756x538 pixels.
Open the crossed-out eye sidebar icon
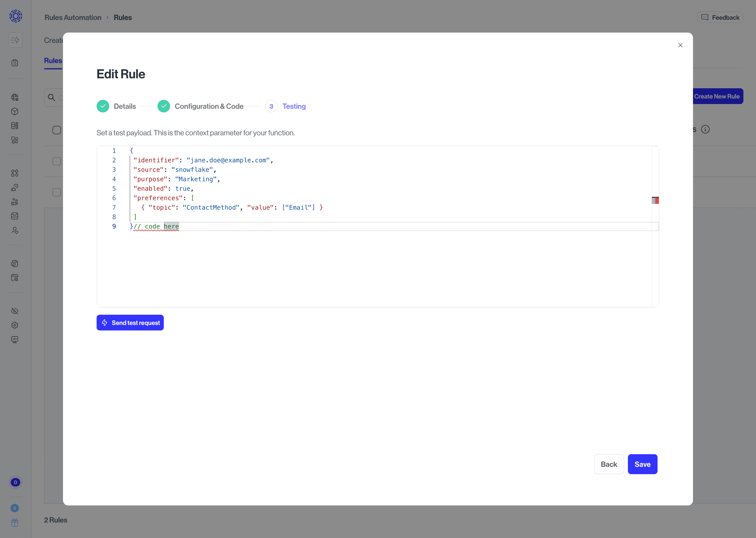pyautogui.click(x=14, y=311)
